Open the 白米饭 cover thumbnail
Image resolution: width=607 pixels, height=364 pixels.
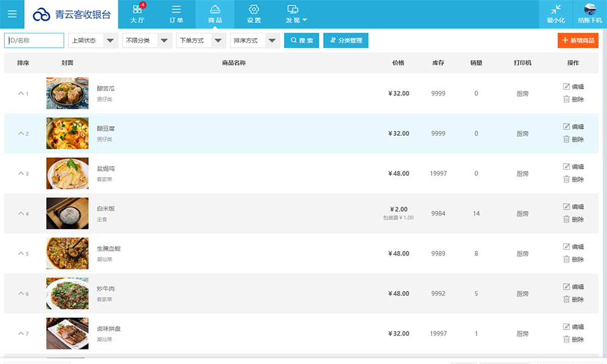pos(67,214)
